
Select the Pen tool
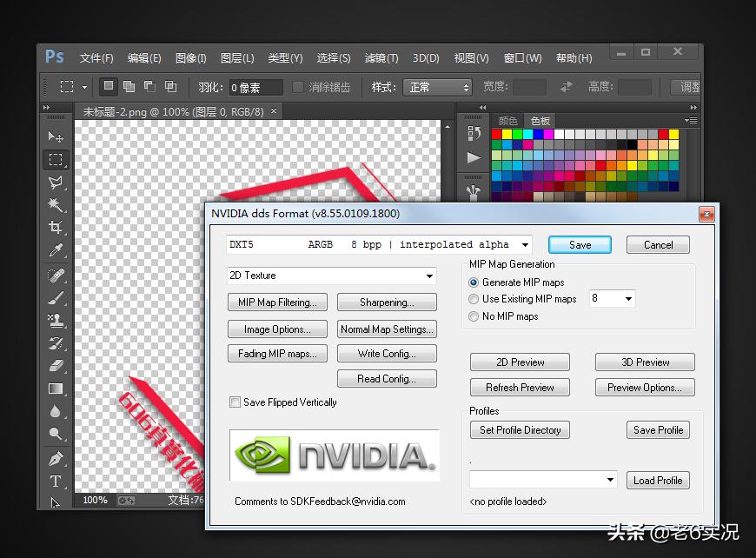click(x=56, y=459)
